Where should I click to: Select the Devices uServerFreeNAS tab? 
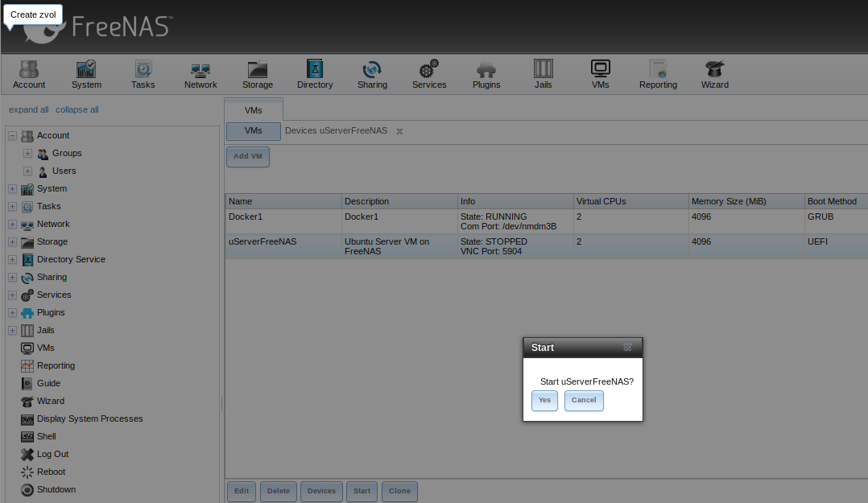(336, 131)
